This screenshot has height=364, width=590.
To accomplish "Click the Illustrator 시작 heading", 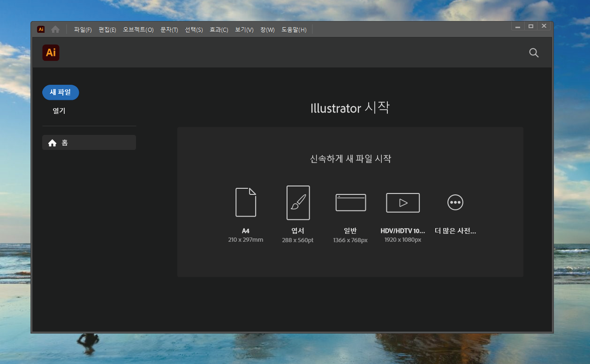I will coord(350,108).
